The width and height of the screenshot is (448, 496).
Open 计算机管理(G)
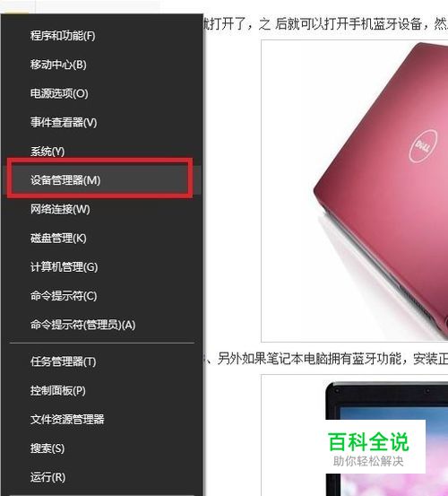(x=101, y=267)
